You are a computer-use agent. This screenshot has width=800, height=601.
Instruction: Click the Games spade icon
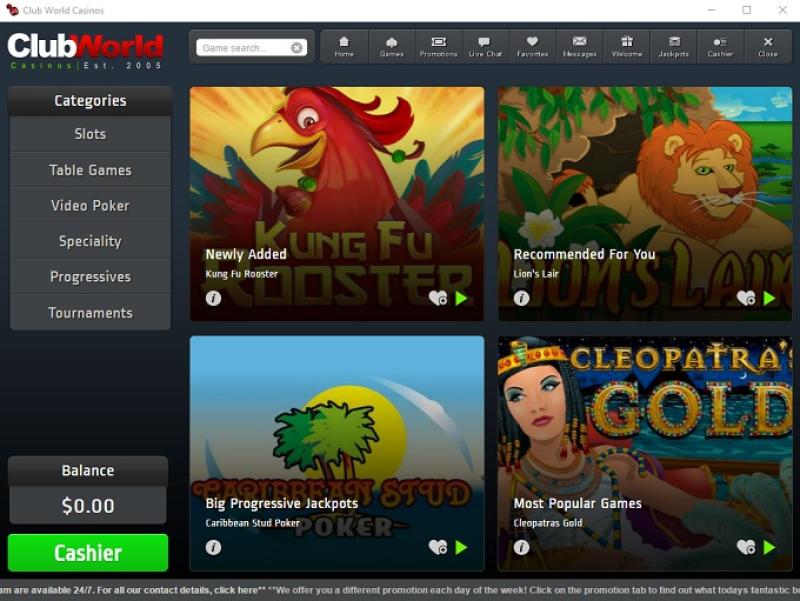click(x=391, y=46)
